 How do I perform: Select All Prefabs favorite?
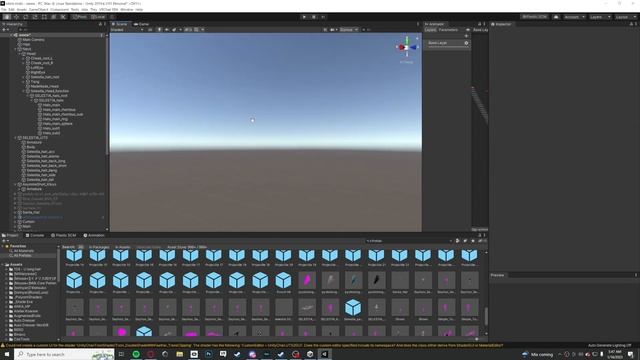tap(22, 256)
